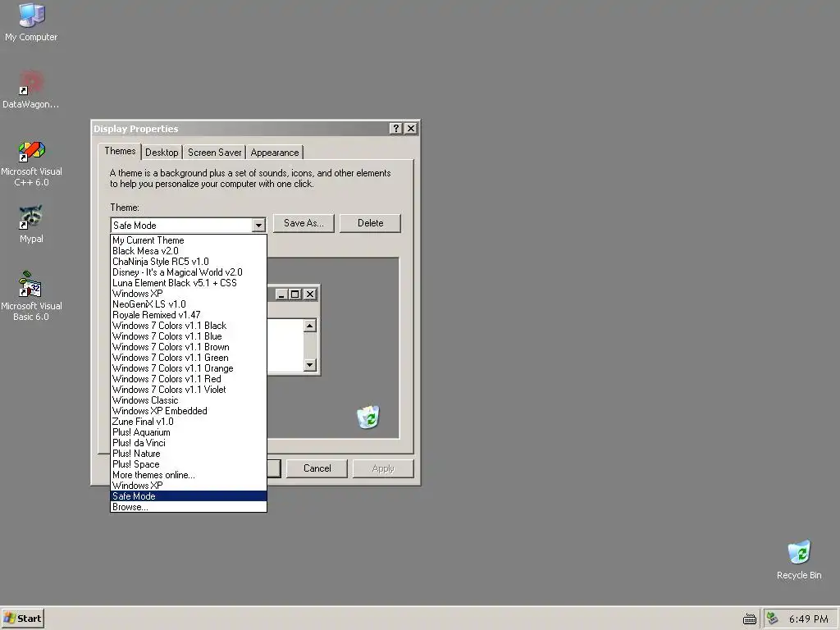Select the DataWagon desktop shortcut
Viewport: 840px width, 630px height.
coord(31,89)
